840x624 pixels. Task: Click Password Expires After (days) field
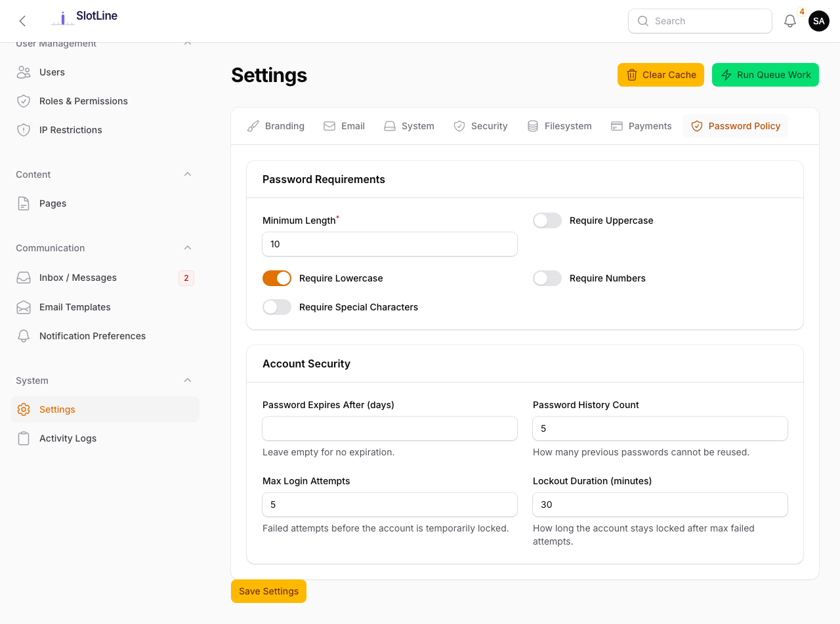click(390, 428)
